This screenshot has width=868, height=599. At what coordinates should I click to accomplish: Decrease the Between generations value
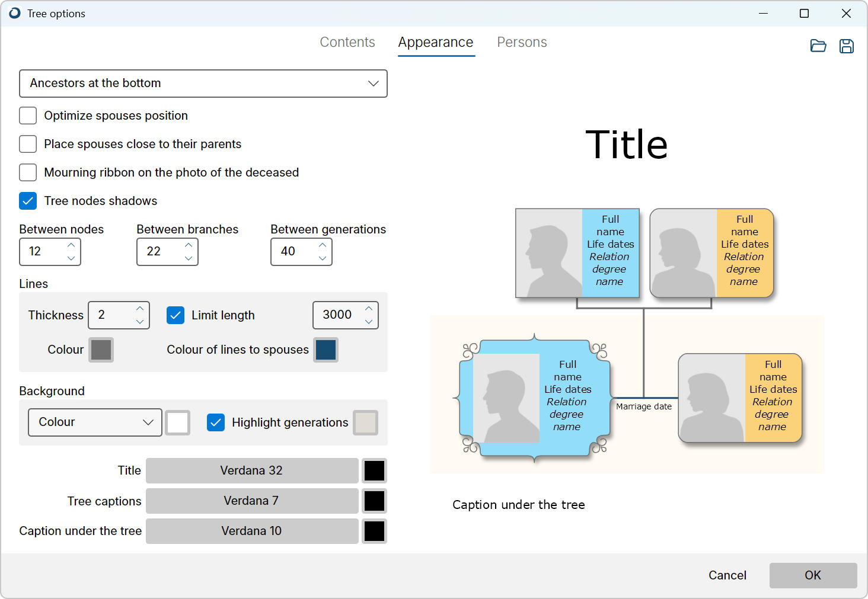[322, 257]
